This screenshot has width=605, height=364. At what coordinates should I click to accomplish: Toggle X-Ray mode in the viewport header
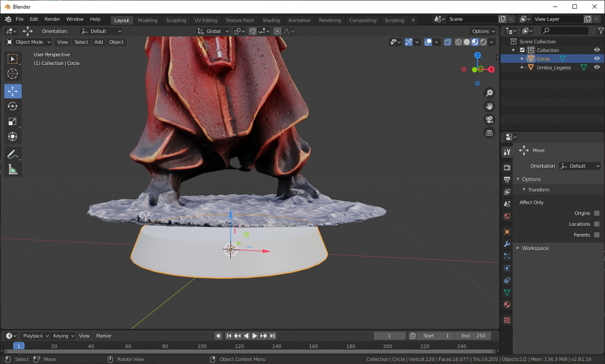(x=448, y=42)
